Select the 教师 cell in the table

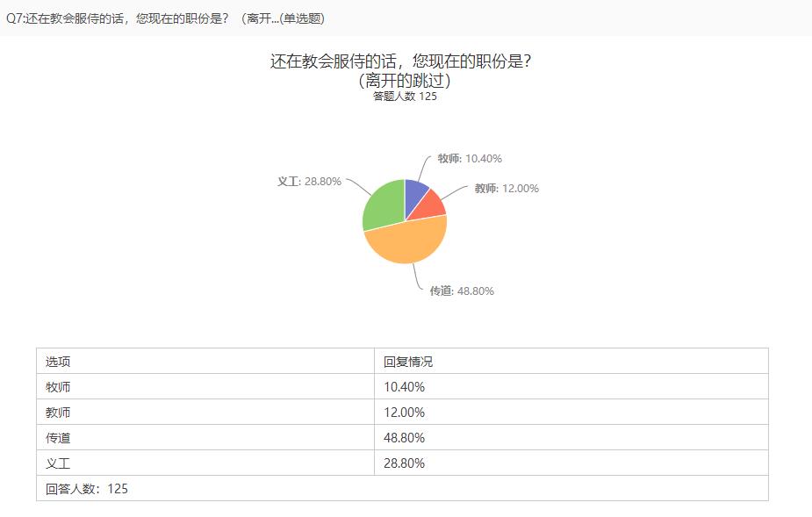coord(58,413)
